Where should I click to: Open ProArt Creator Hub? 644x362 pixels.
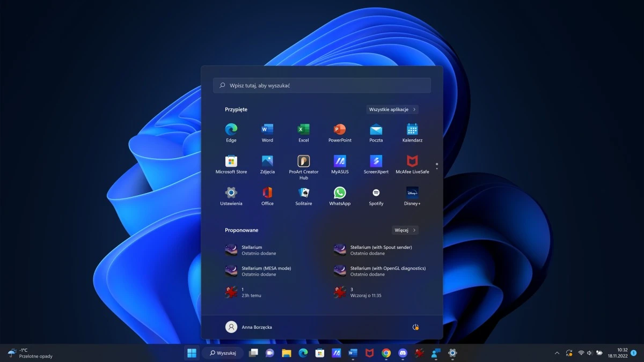click(303, 164)
